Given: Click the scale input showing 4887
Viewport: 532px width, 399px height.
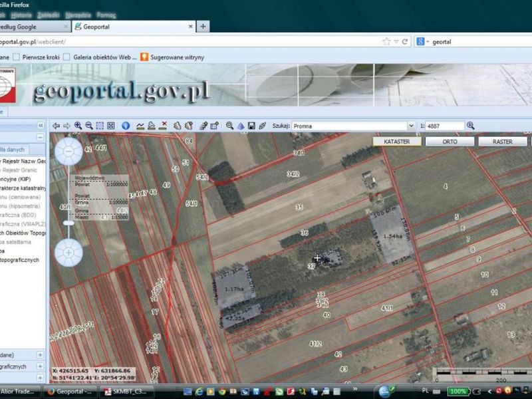Looking at the screenshot, I should [x=444, y=126].
